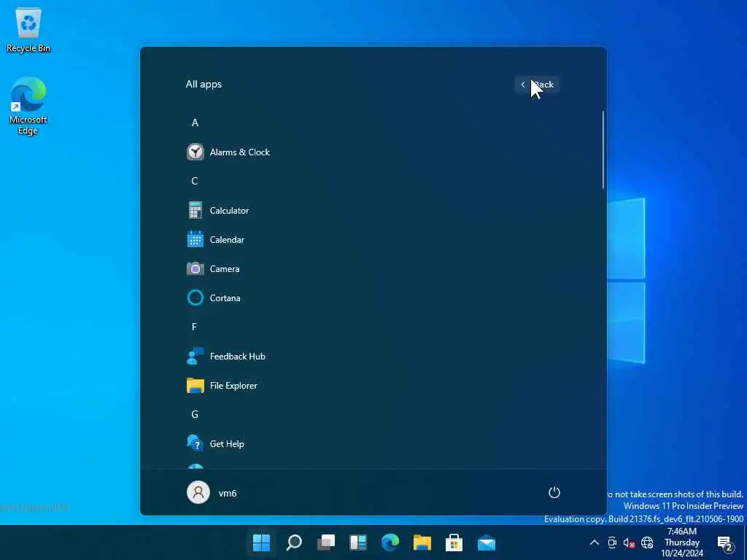Open the Feedback Hub icon
Image resolution: width=747 pixels, height=560 pixels.
196,356
